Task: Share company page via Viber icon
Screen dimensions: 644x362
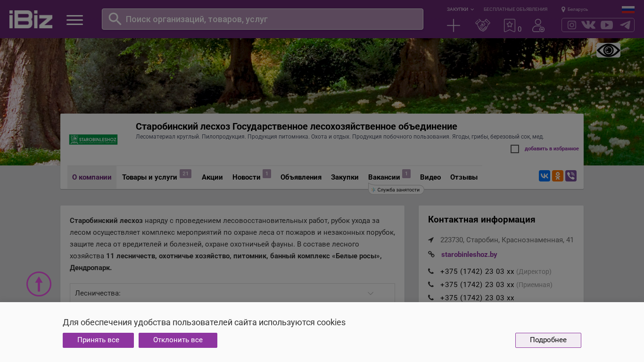Action: pyautogui.click(x=571, y=176)
